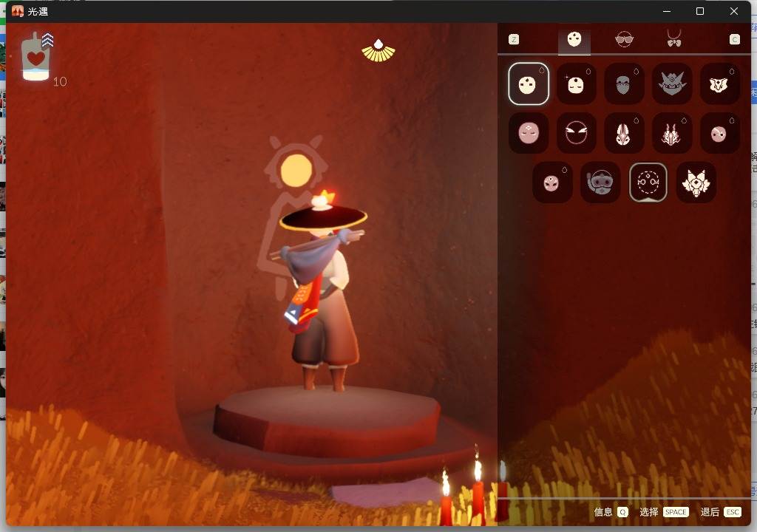The height and width of the screenshot is (532, 757).
Task: Pick the grey spiky demon mask
Action: [671, 84]
